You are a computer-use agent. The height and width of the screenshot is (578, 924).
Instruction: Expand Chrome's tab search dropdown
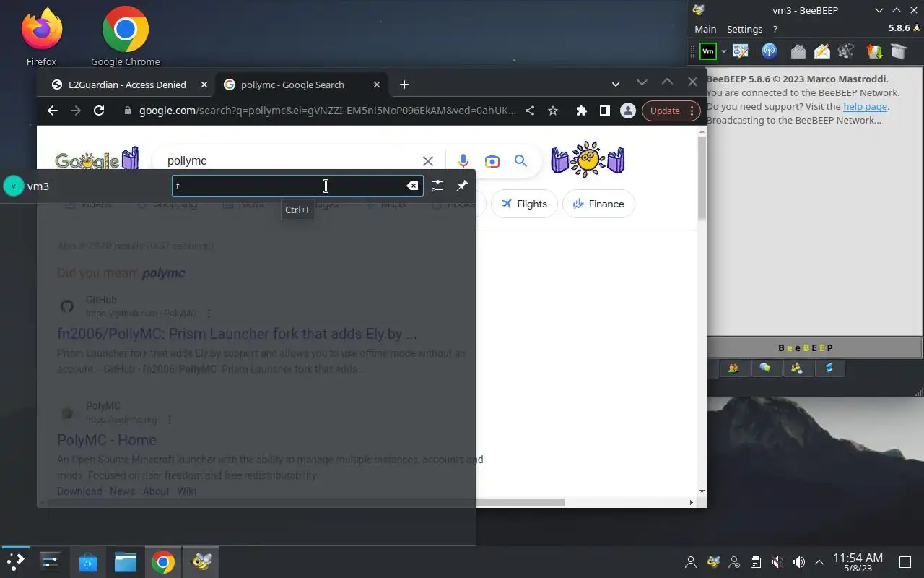[616, 85]
